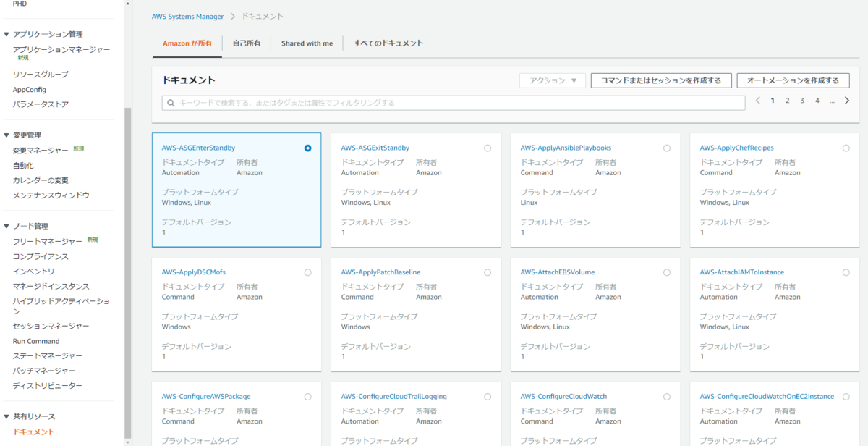Open the AWS-ConfigureAWSPackage document link

click(205, 397)
